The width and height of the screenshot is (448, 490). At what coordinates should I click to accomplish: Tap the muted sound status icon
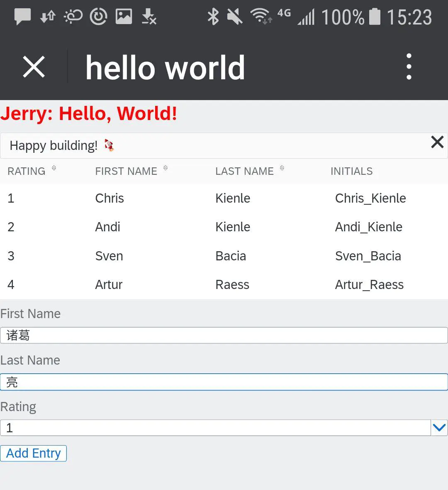[235, 17]
